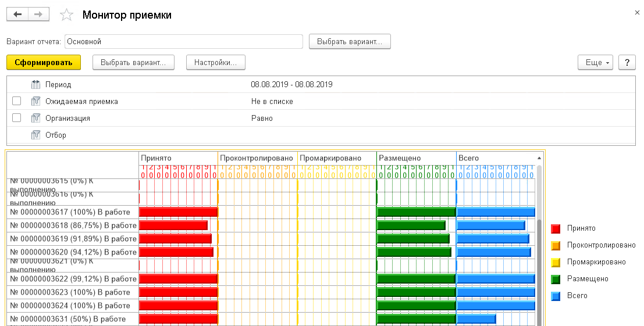Enable the Ожидаемая приемка filter checkbox
The image size is (644, 326).
[17, 101]
